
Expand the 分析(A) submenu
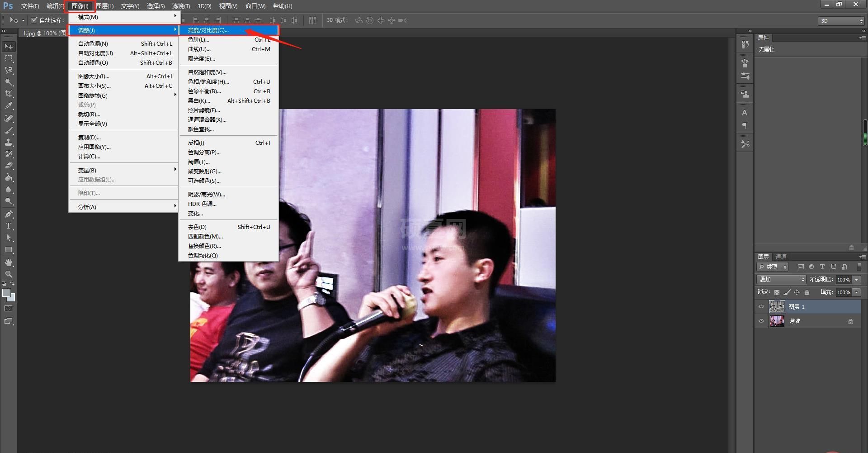click(x=124, y=207)
